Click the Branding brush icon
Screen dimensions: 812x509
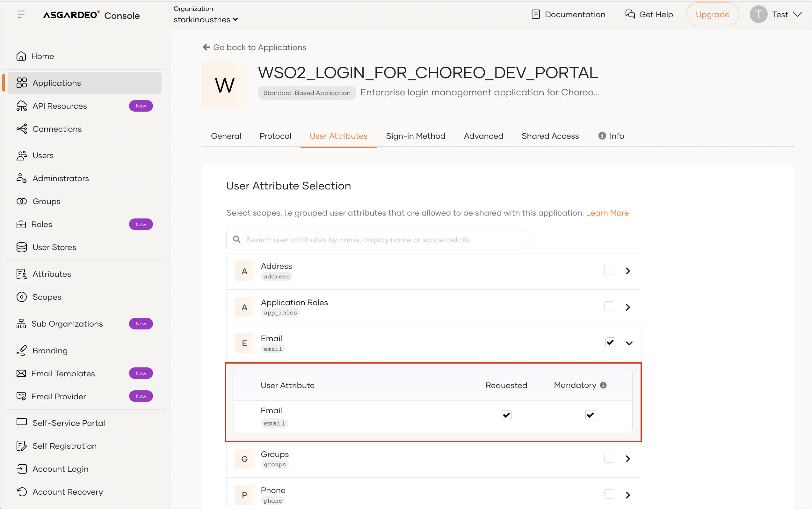click(x=22, y=350)
